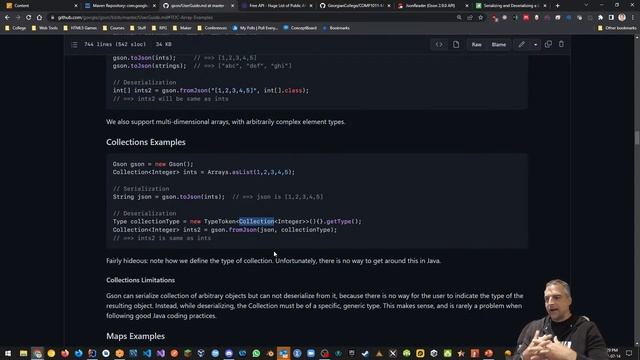Switch to the Content tab
The image size is (640, 360).
(41, 6)
